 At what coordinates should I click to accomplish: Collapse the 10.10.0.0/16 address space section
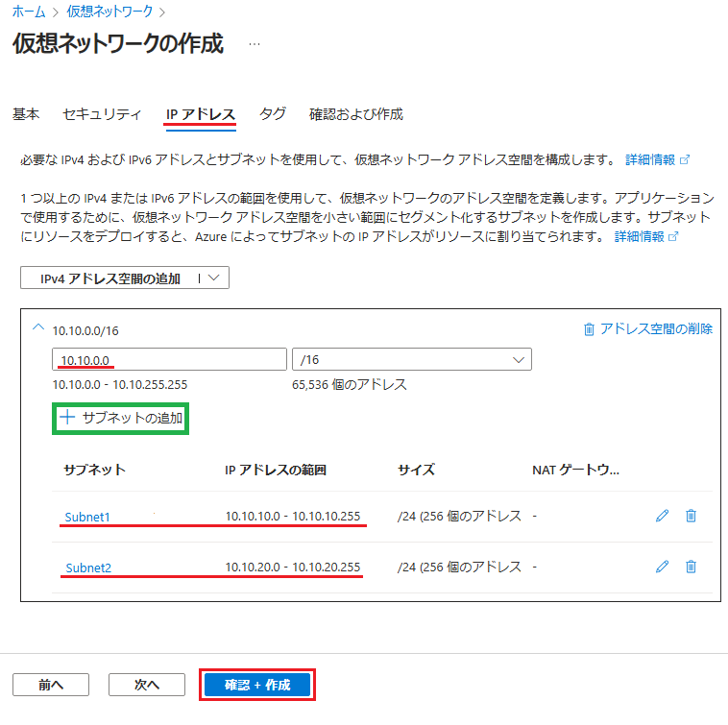(x=38, y=327)
